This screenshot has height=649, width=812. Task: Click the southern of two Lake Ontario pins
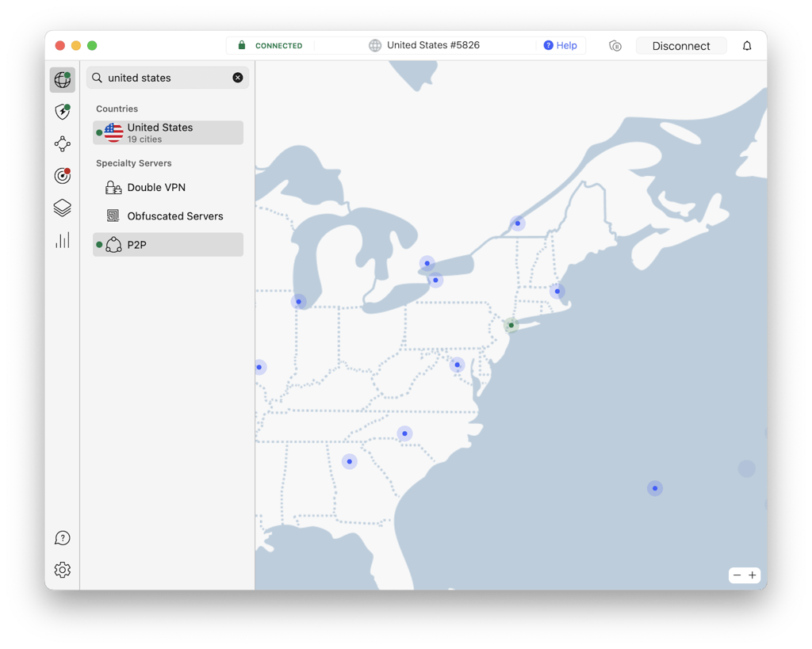point(435,280)
